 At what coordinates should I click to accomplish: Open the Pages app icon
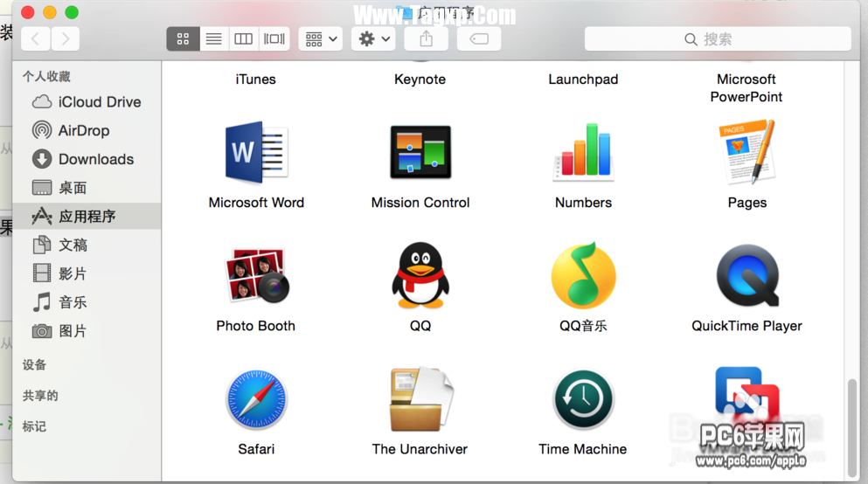pos(747,151)
